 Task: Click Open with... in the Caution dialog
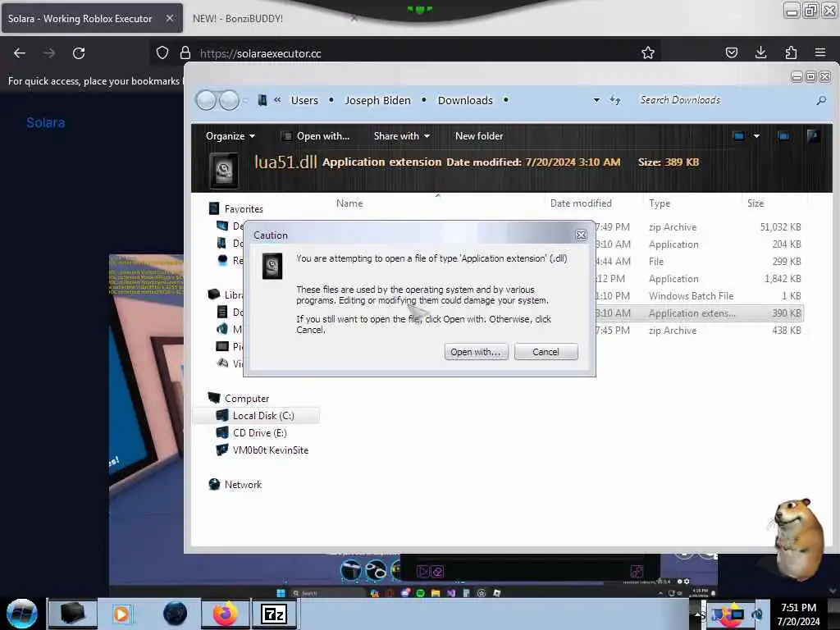coord(476,352)
